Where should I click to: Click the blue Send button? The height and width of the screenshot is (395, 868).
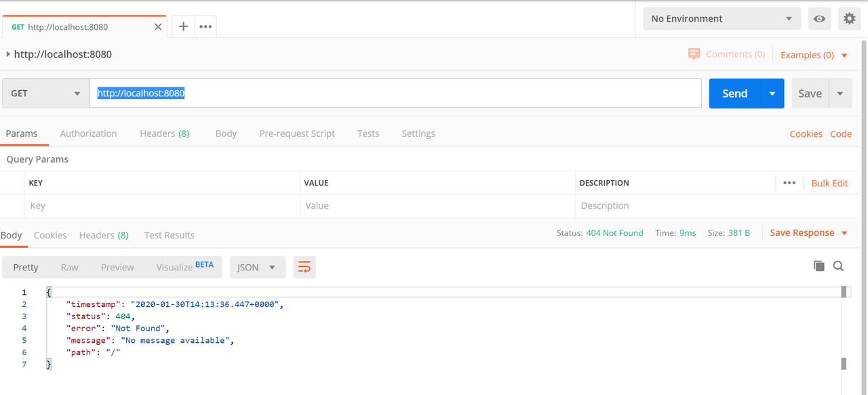[734, 93]
